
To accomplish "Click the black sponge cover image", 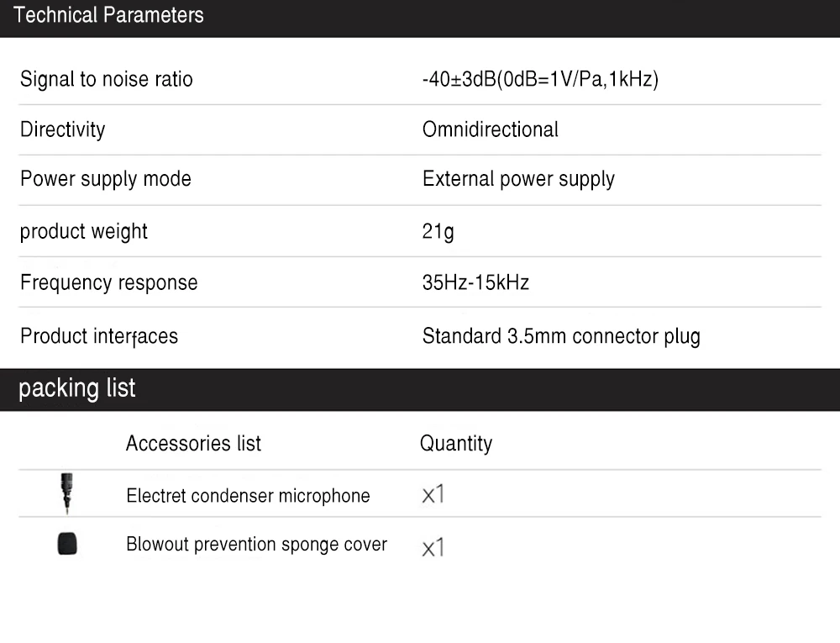I will tap(67, 543).
